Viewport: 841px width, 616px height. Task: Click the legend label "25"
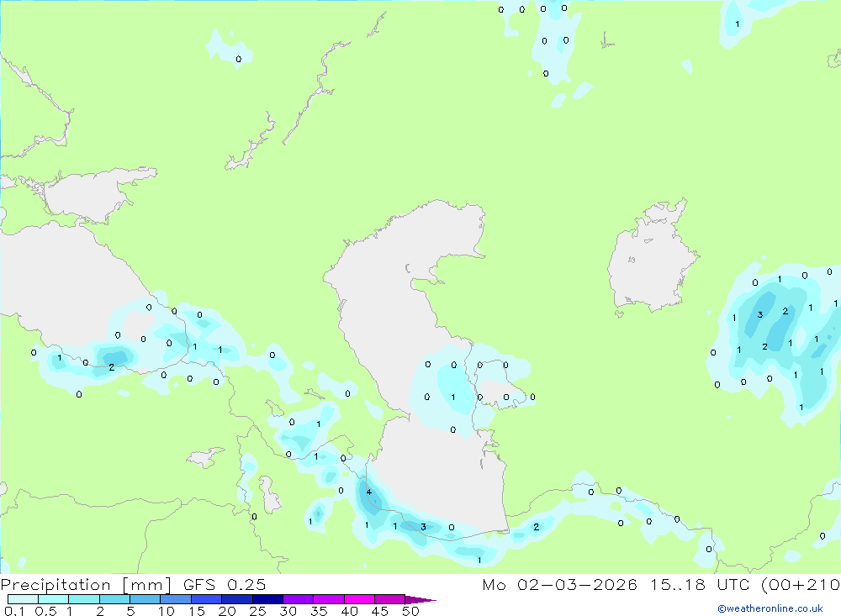(258, 611)
